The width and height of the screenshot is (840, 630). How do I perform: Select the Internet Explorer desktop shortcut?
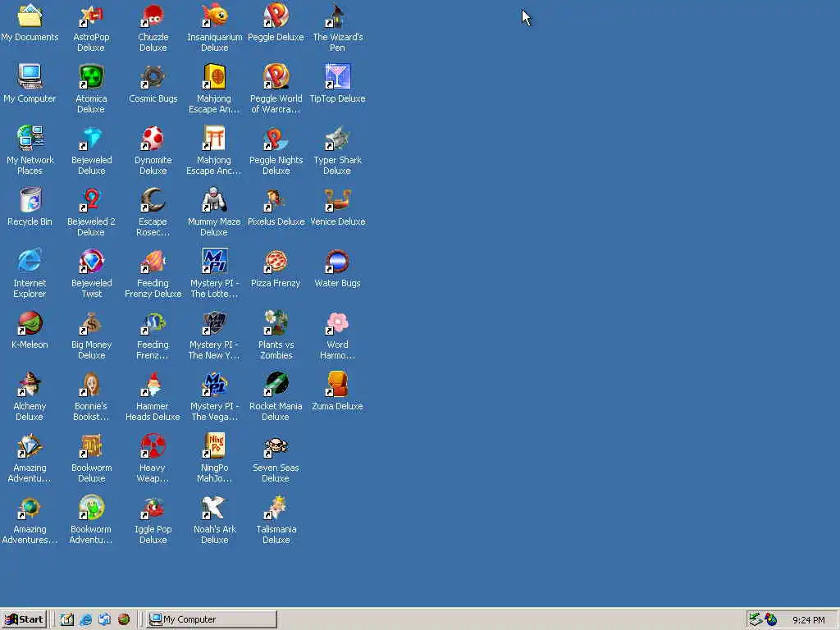point(30,274)
